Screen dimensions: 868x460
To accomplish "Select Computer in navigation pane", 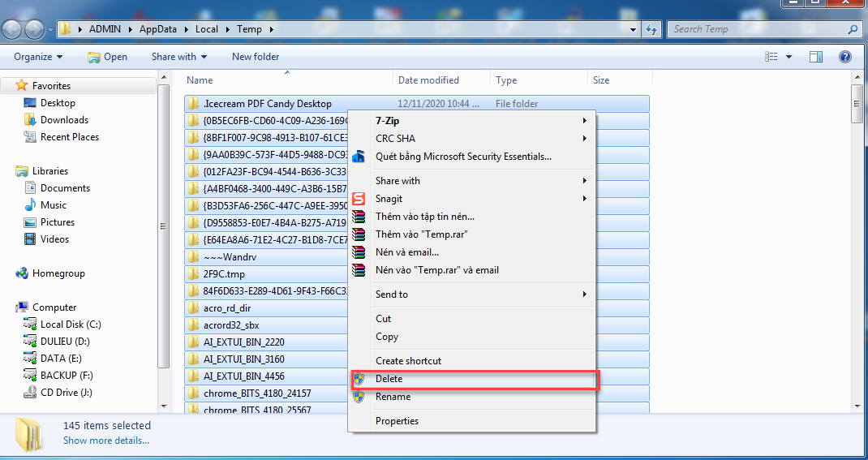I will [54, 307].
